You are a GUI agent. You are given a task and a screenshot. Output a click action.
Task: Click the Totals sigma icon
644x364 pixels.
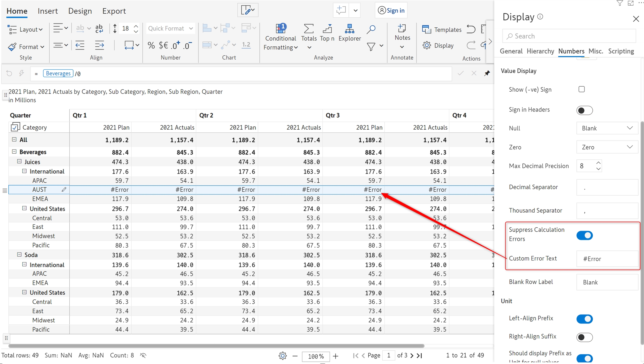point(309,28)
